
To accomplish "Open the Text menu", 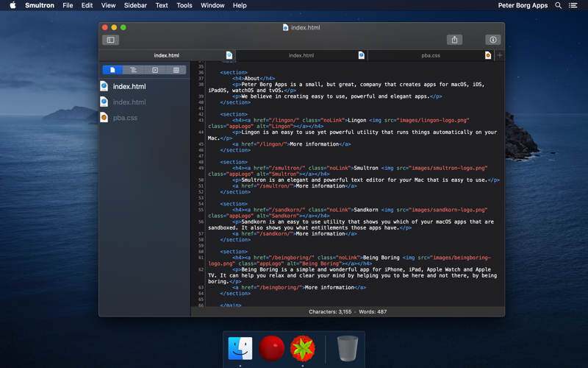I will 162,5.
